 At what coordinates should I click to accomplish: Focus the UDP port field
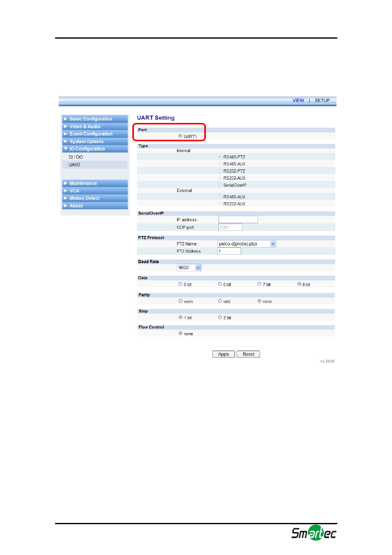click(231, 227)
